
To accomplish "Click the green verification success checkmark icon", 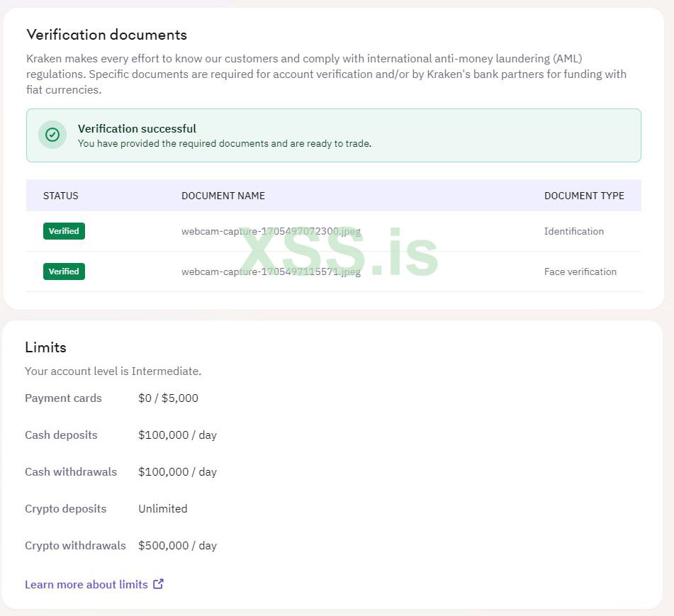I will [52, 135].
